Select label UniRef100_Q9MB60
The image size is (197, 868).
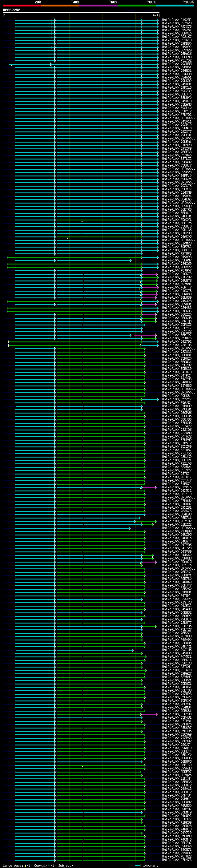[x=176, y=43]
